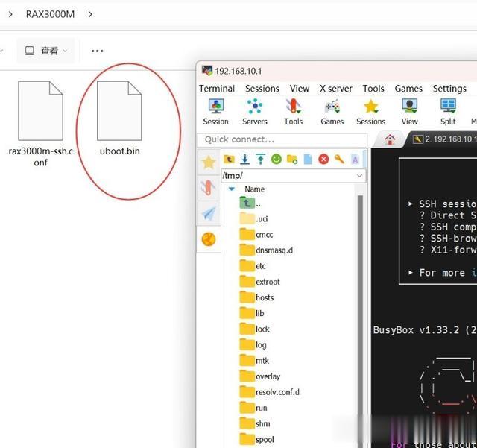Click the Servers toolbar icon
477x448 pixels.
click(x=255, y=112)
